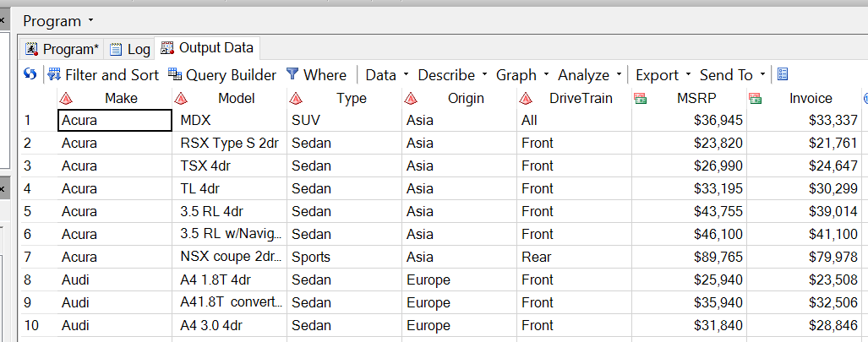Open the Data dropdown menu
The height and width of the screenshot is (342, 868).
coord(387,75)
